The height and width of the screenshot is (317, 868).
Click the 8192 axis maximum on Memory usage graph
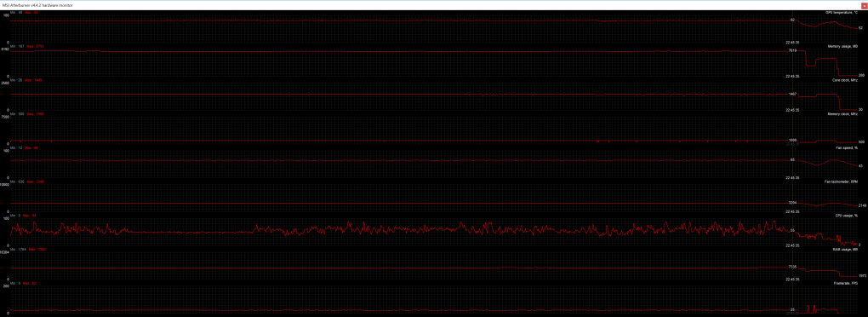coord(5,49)
